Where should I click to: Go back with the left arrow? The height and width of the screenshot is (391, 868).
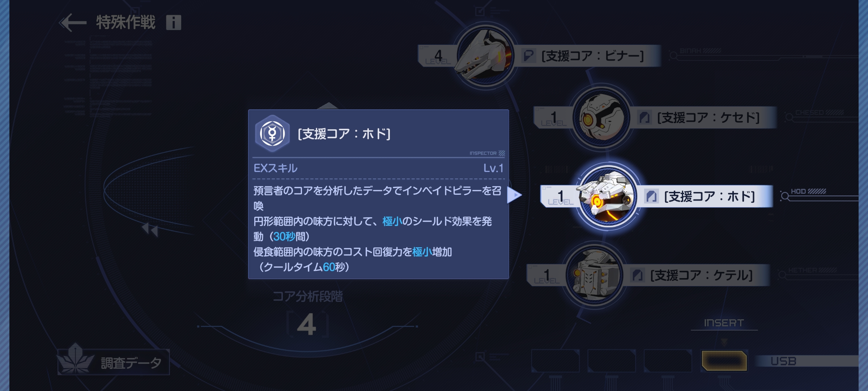pyautogui.click(x=73, y=23)
